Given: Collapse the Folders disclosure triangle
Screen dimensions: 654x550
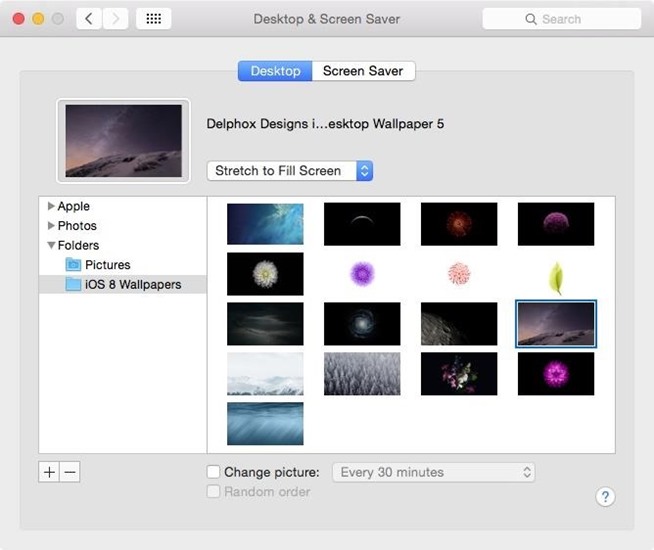Looking at the screenshot, I should [51, 245].
